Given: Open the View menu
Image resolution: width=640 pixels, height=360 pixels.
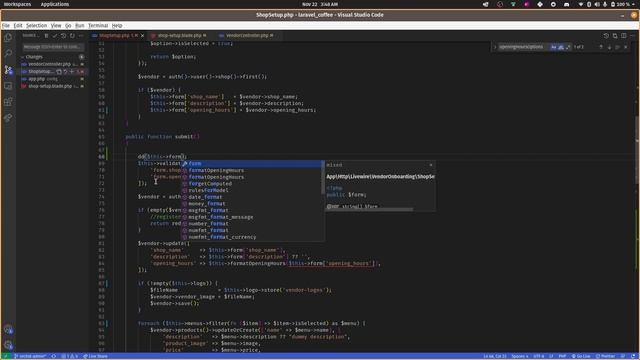Looking at the screenshot, I should coord(56,25).
